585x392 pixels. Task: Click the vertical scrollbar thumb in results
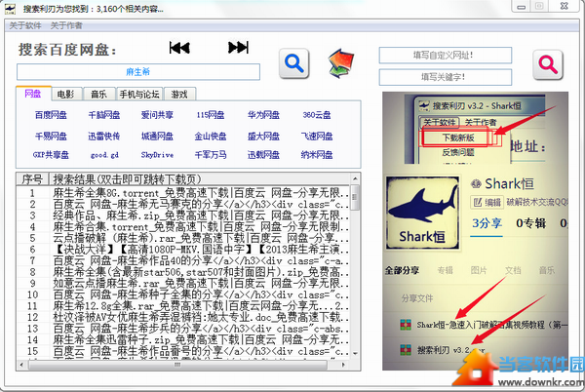355,198
